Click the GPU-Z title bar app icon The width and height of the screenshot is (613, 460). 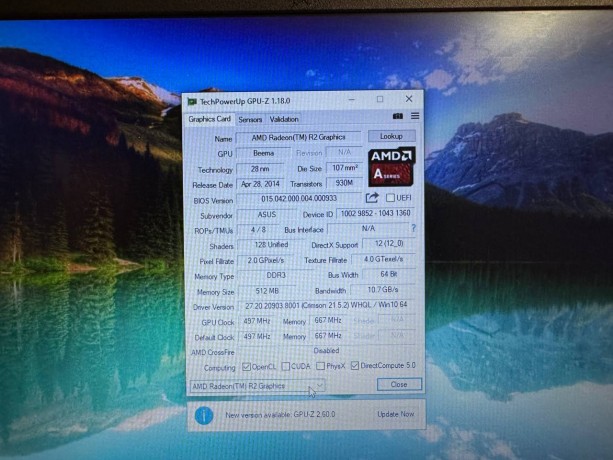coord(192,102)
